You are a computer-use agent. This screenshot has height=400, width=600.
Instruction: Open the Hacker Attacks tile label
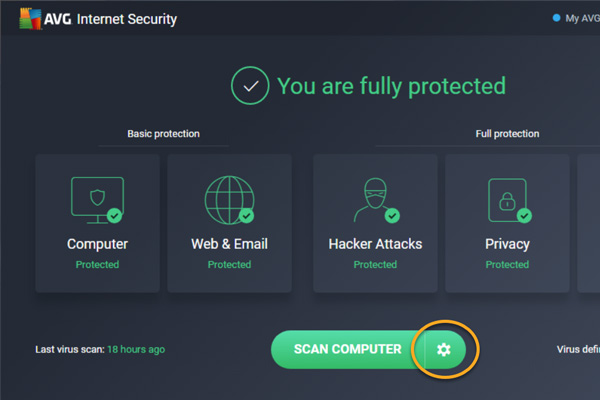[375, 244]
